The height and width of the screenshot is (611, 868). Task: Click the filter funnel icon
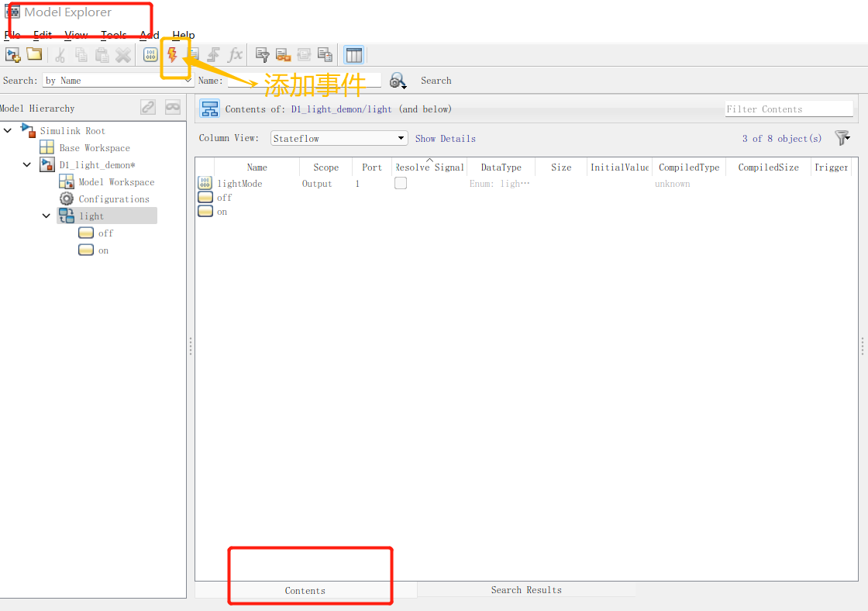tap(842, 138)
